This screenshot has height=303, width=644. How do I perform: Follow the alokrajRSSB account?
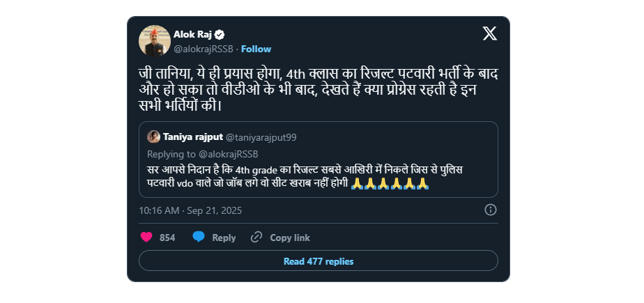coord(256,49)
